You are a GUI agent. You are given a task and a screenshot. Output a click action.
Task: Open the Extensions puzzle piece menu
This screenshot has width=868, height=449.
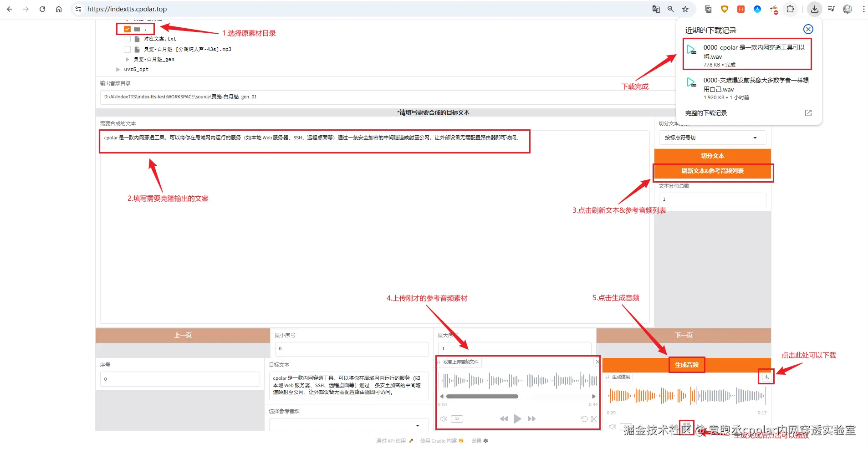pos(791,9)
